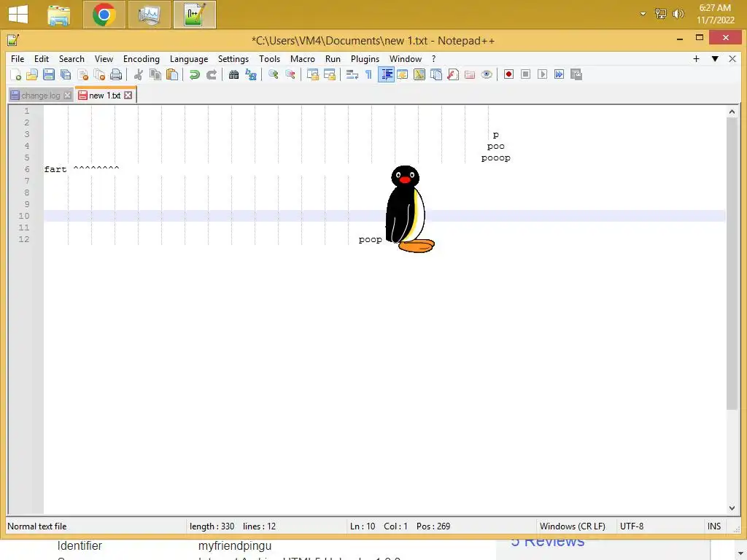747x560 pixels.
Task: Open the Replace dialog toolbar icon
Action: [x=251, y=74]
